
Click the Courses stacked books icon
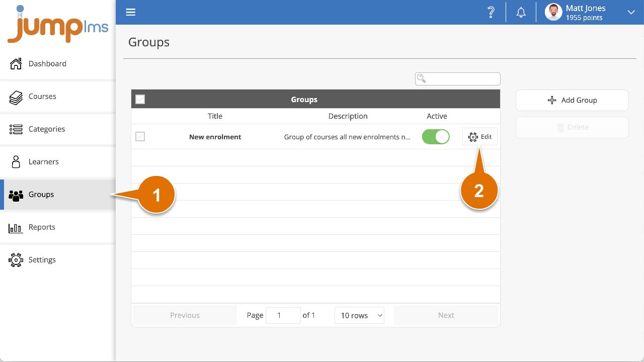point(16,97)
